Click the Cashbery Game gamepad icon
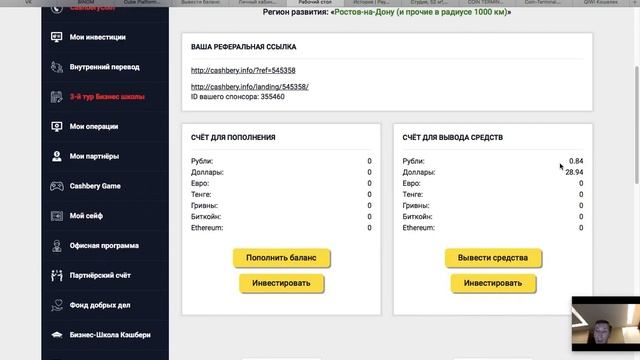Viewport: 640px width, 360px height. pos(57,186)
